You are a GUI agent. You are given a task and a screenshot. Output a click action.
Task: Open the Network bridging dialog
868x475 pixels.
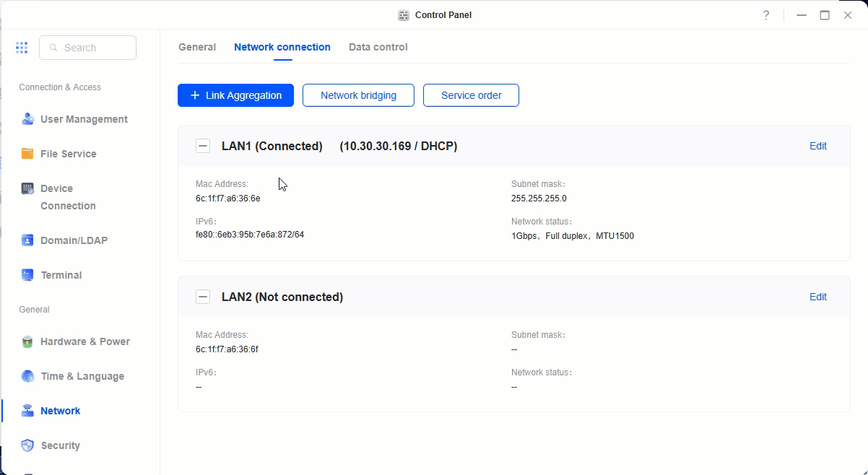point(358,95)
